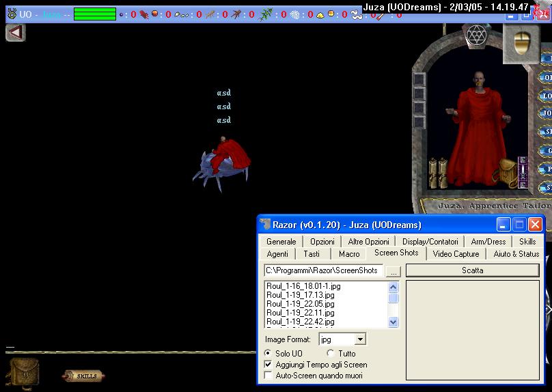Click the character riding the beetle mount
This screenshot has width=552, height=392.
pyautogui.click(x=222, y=163)
